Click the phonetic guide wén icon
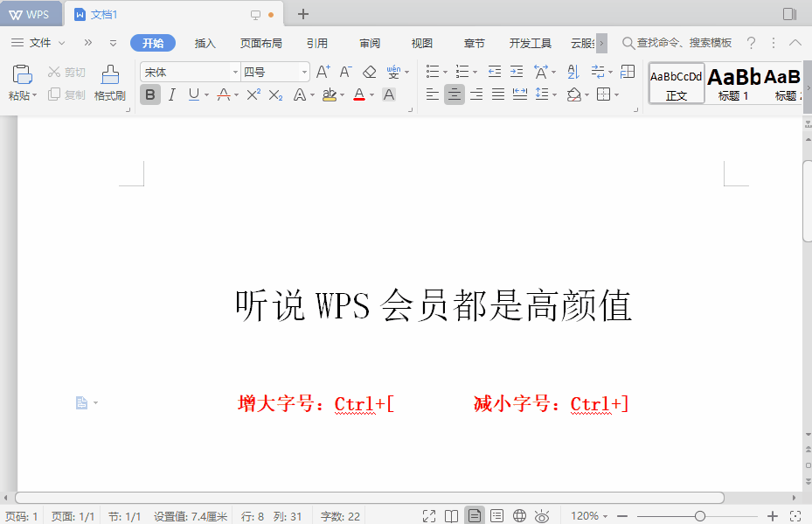The height and width of the screenshot is (524, 812). click(x=393, y=72)
